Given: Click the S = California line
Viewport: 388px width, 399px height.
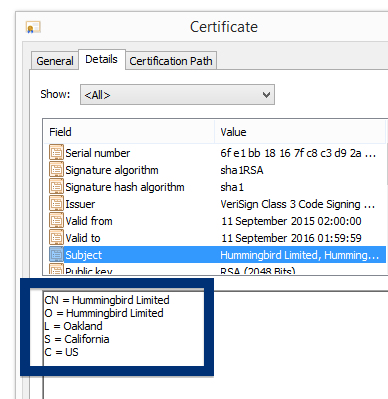Looking at the screenshot, I should 77,339.
